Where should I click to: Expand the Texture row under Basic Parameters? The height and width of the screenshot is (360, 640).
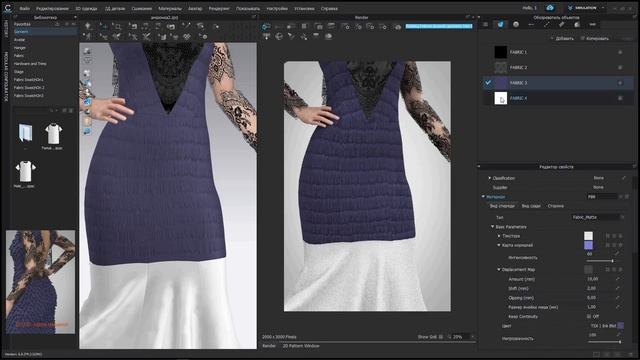499,236
